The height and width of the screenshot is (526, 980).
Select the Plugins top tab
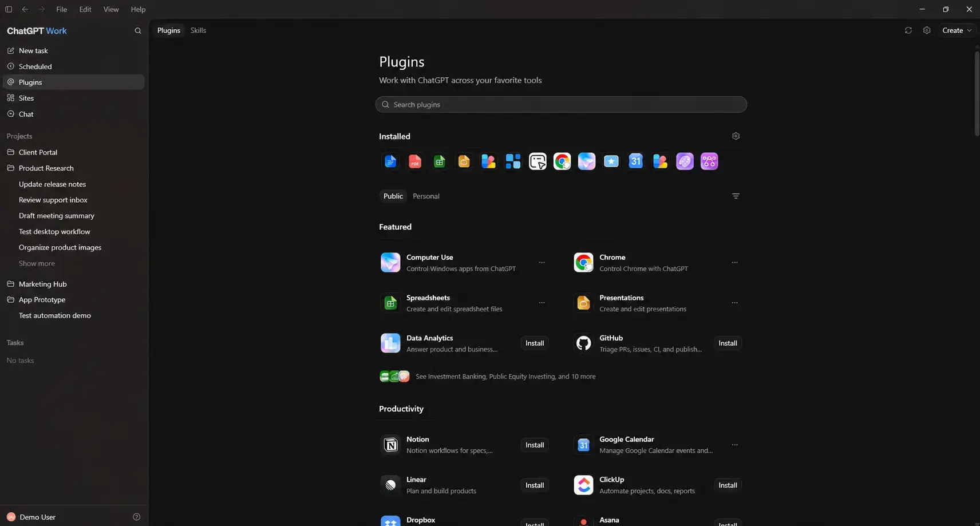[169, 30]
